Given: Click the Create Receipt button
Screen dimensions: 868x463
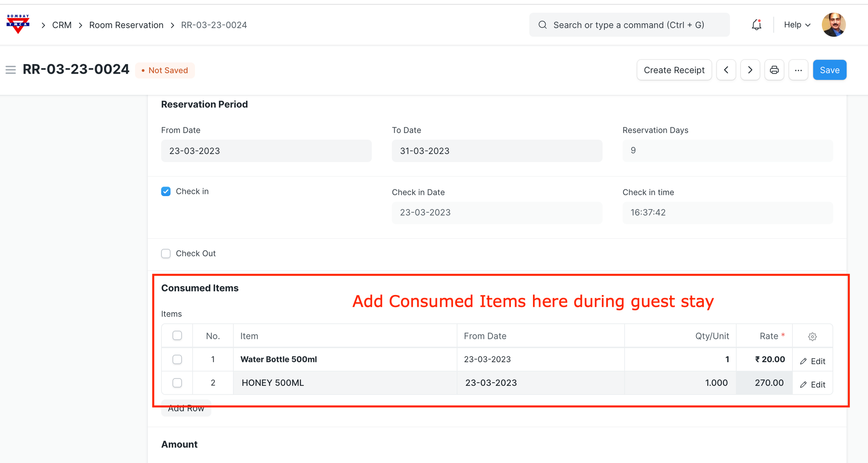Looking at the screenshot, I should coord(674,70).
